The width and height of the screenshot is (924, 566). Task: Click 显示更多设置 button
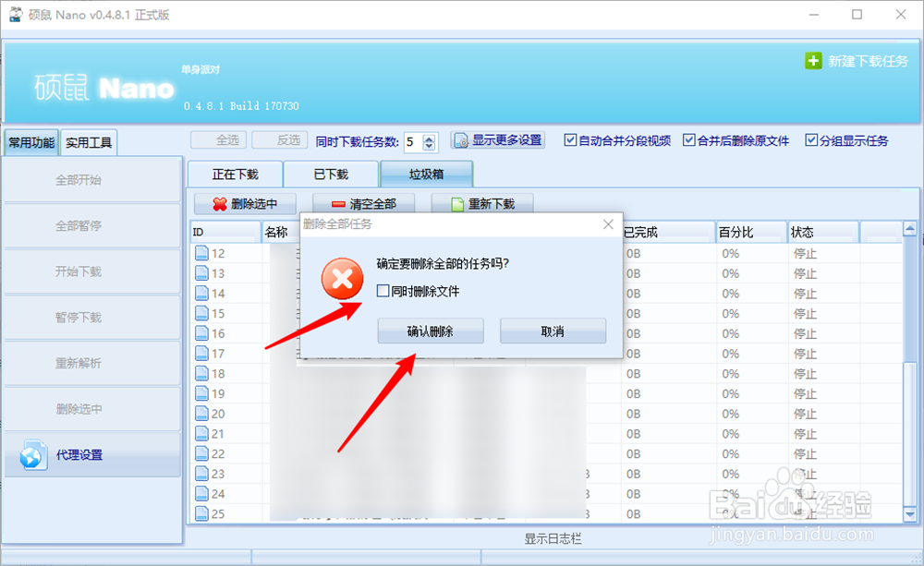(498, 140)
